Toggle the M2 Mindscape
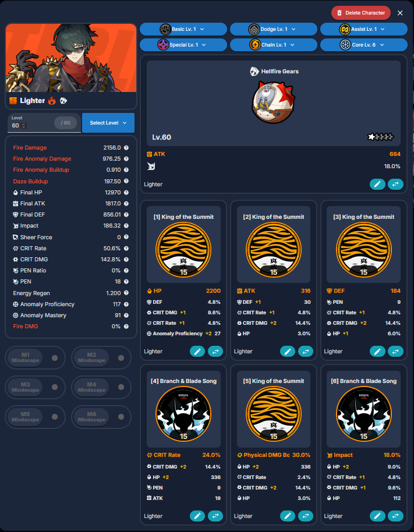This screenshot has height=532, width=414. [x=101, y=357]
